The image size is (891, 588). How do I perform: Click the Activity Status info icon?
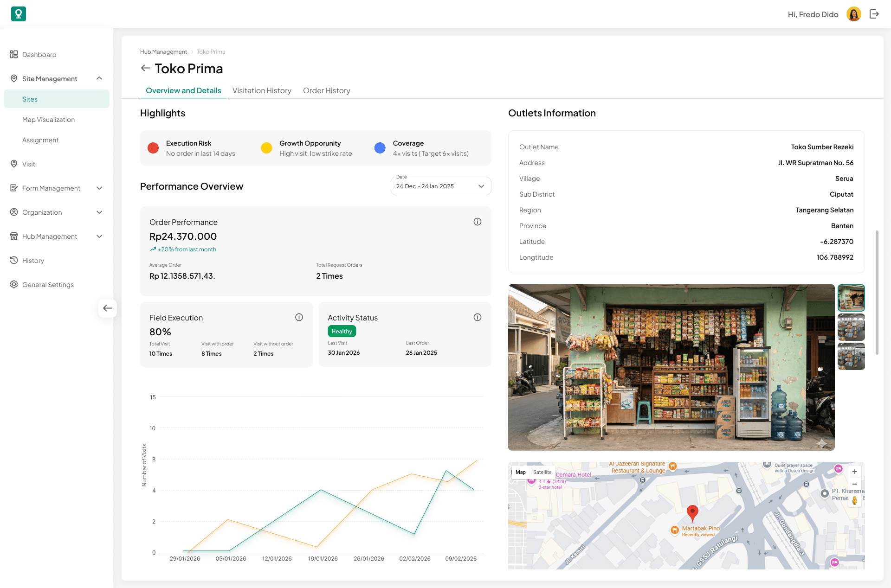coord(478,317)
